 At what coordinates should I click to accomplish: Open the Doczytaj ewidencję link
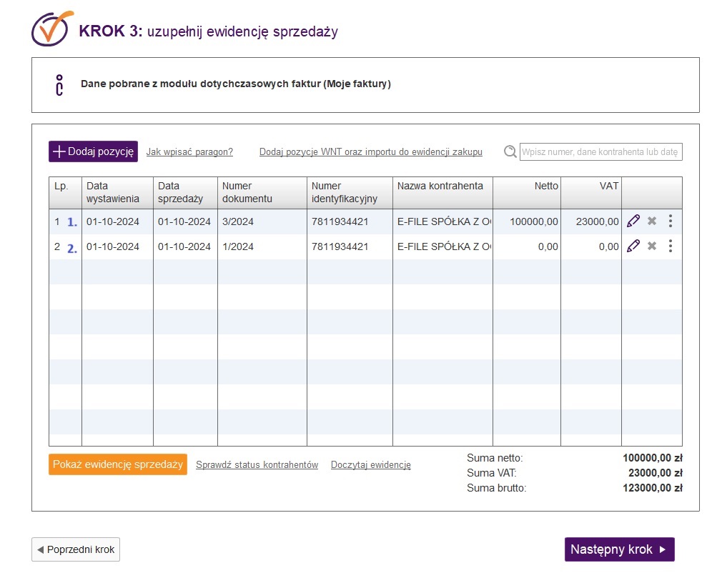(x=371, y=464)
